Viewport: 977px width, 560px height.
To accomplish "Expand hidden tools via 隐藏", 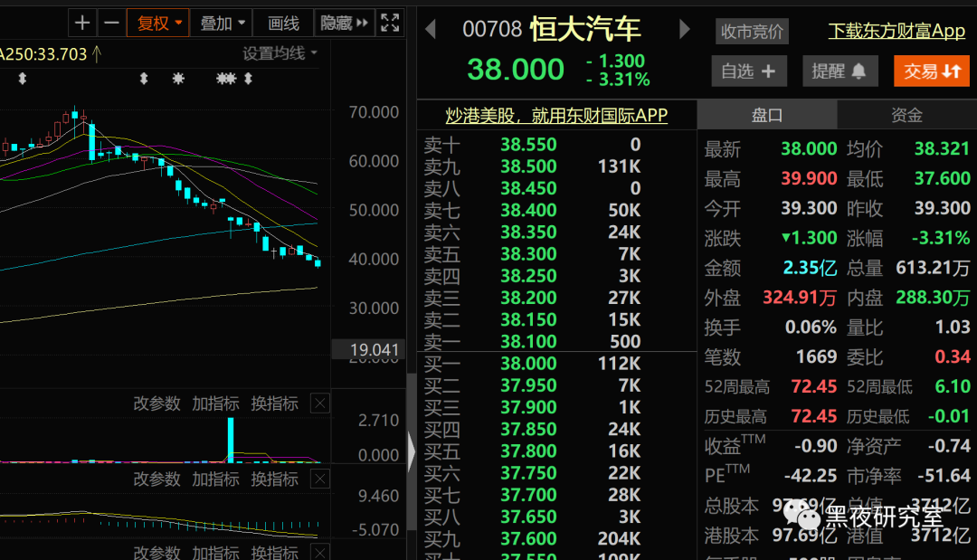I will [345, 23].
